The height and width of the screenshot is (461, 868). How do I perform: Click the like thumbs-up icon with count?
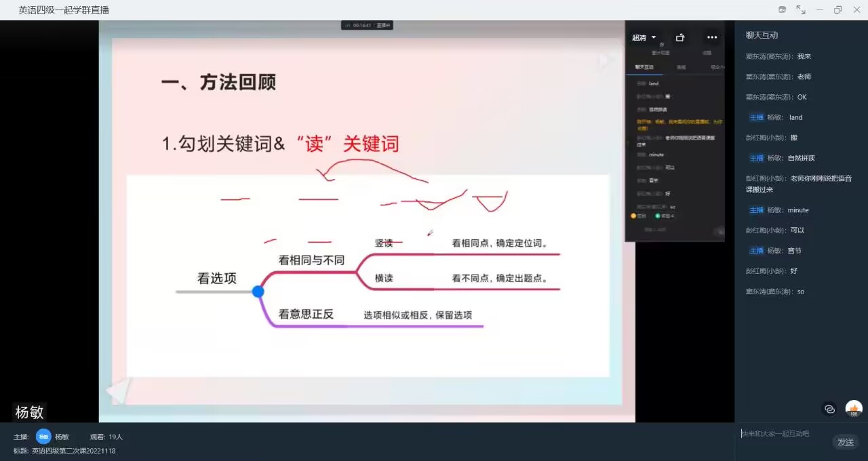853,408
